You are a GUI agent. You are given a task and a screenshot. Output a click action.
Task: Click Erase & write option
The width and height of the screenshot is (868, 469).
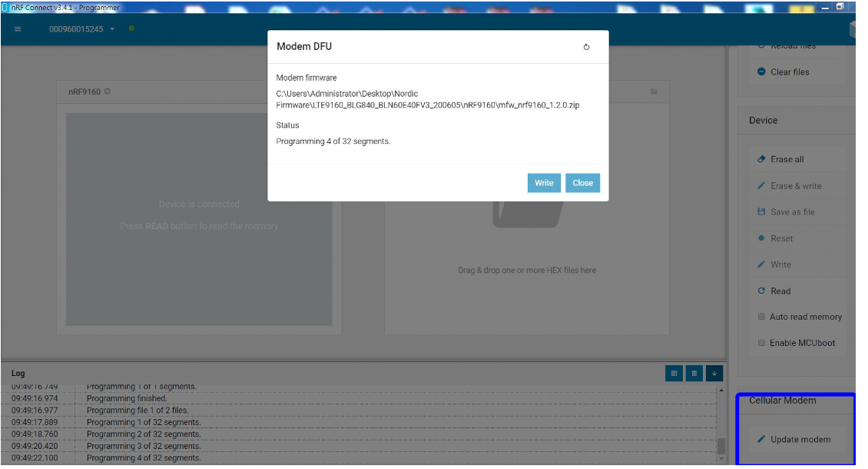point(795,186)
